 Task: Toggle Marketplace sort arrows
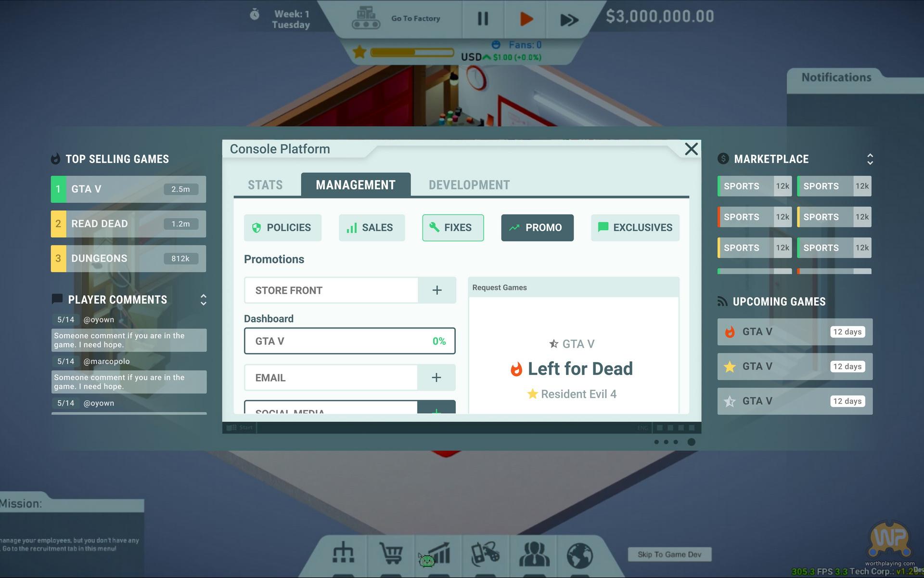(x=870, y=159)
